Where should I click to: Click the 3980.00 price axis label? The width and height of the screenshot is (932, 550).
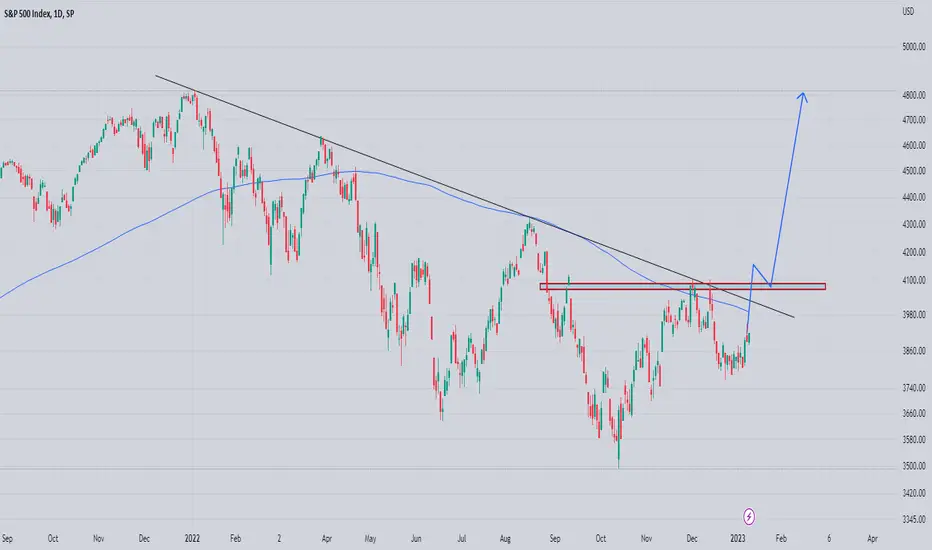point(914,315)
